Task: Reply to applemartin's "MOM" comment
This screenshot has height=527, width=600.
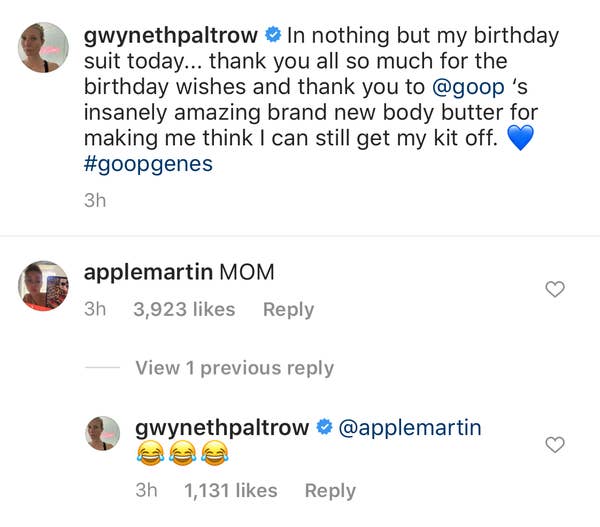Action: click(288, 310)
